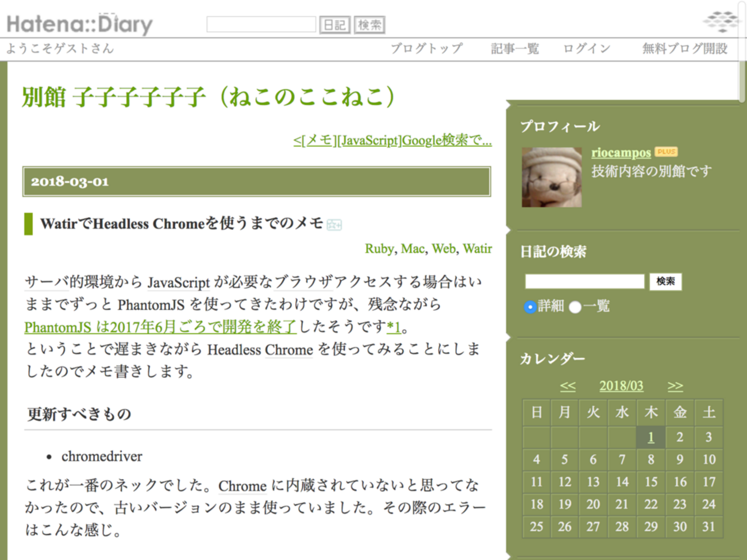
Task: Open the PhantomJS は2017年6月ごろで開発を終了 link
Action: [x=160, y=327]
